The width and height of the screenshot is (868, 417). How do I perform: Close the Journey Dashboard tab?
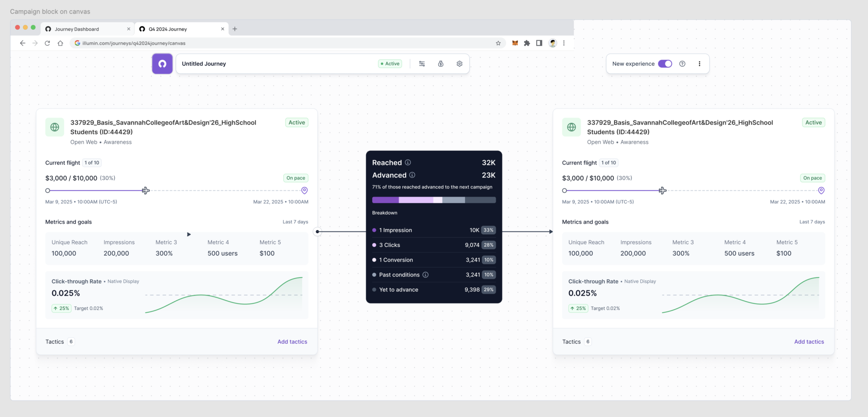click(129, 29)
